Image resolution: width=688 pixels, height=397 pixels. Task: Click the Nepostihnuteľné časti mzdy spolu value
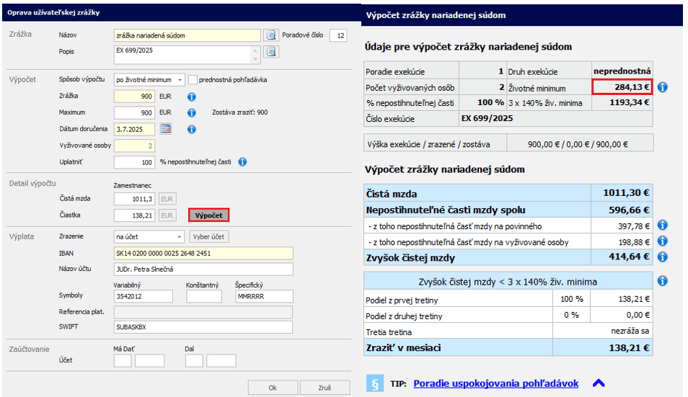pyautogui.click(x=629, y=210)
